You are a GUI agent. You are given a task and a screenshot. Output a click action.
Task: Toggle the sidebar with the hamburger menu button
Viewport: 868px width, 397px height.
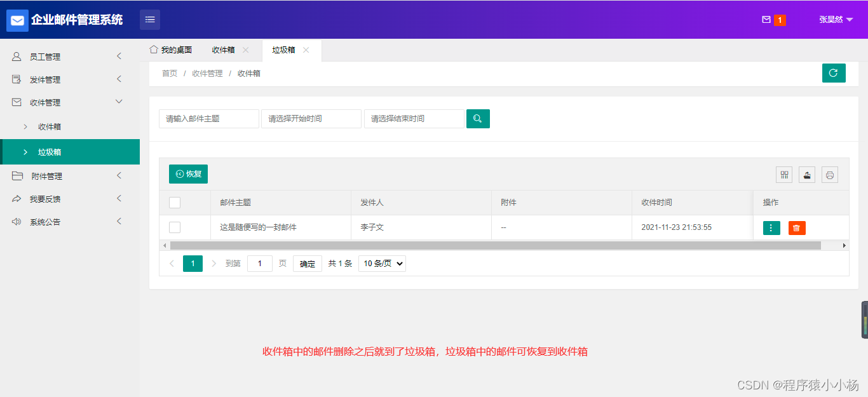click(x=150, y=20)
